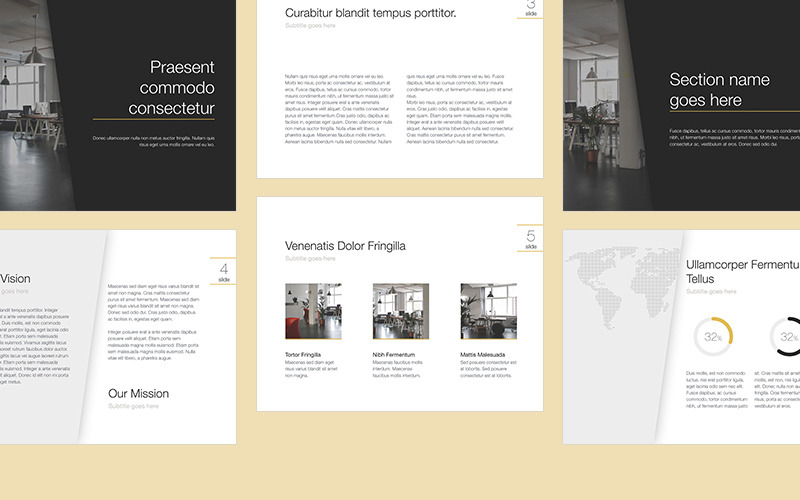Click the yellow 32% donut chart

(713, 337)
